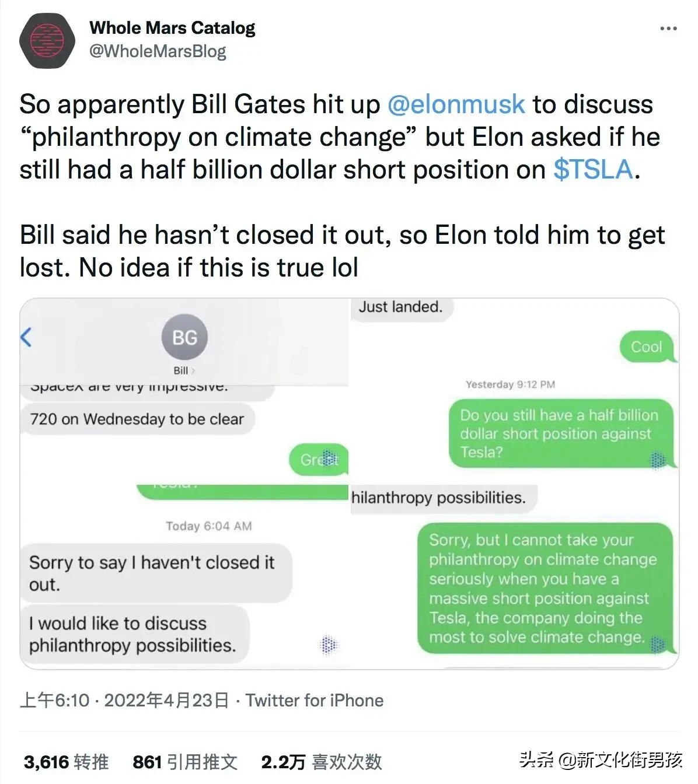Select the '720 on Wednesday to be clear' bubble
698x784 pixels.
coord(138,419)
